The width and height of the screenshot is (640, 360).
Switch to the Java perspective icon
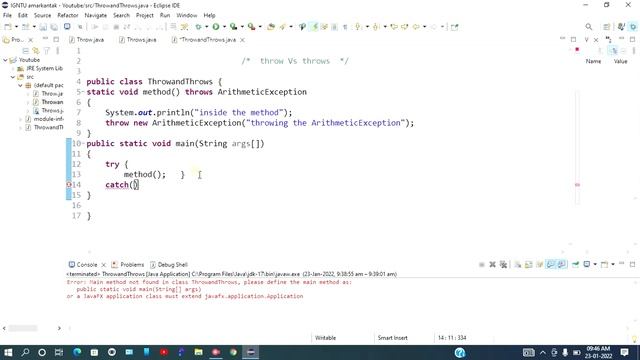point(621,27)
